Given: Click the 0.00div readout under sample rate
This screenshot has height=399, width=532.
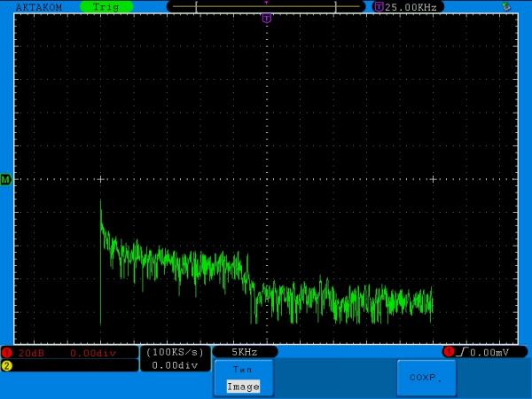Looking at the screenshot, I should 175,365.
